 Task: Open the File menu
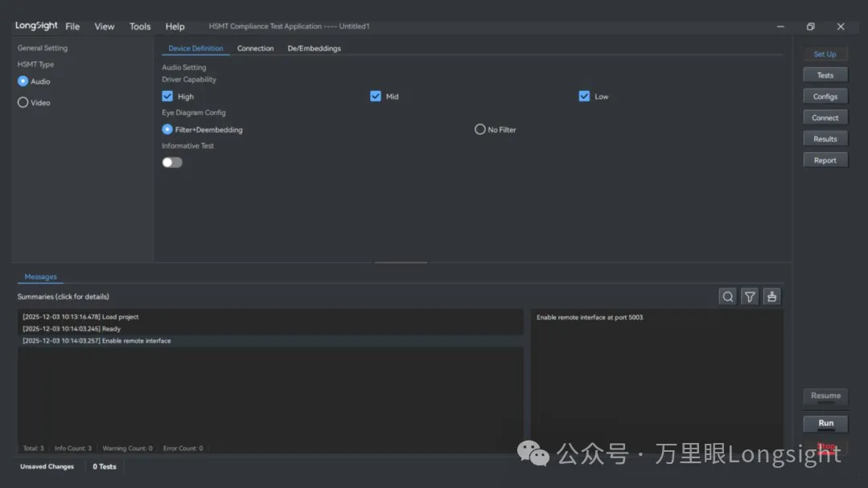[x=72, y=27]
